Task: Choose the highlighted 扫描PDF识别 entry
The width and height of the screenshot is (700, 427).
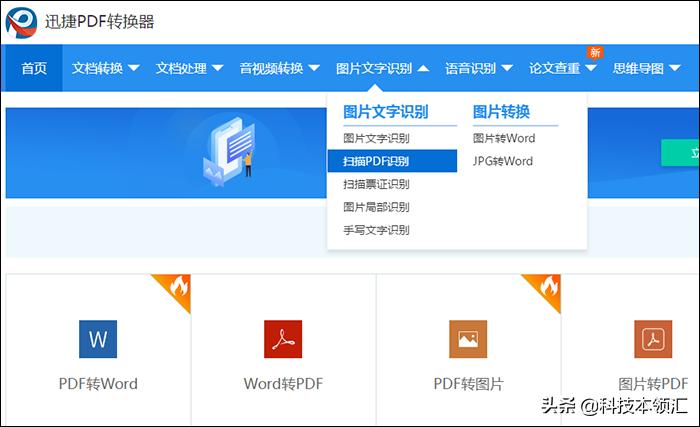Action: [392, 161]
